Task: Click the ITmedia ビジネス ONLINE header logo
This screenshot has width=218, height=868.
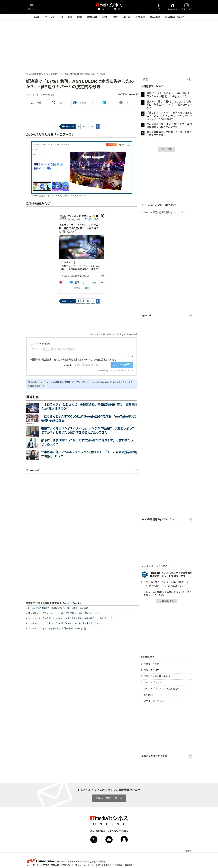Action: tap(109, 6)
